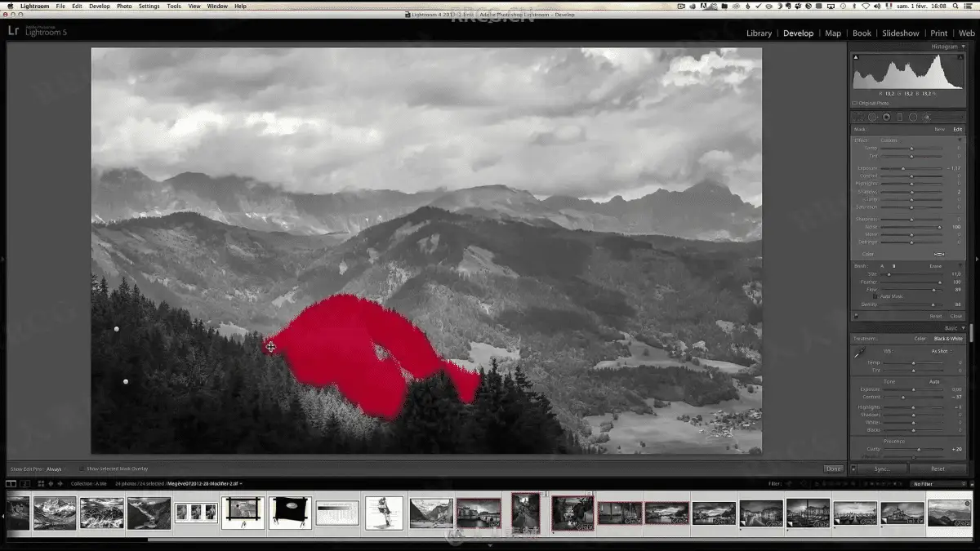Choose Black & White treatment option
Screen dimensions: 980x551
click(x=948, y=339)
